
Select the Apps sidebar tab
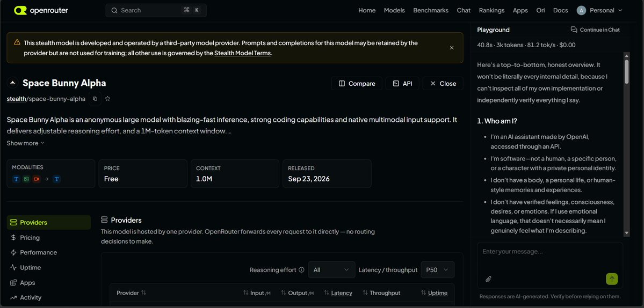[49, 283]
